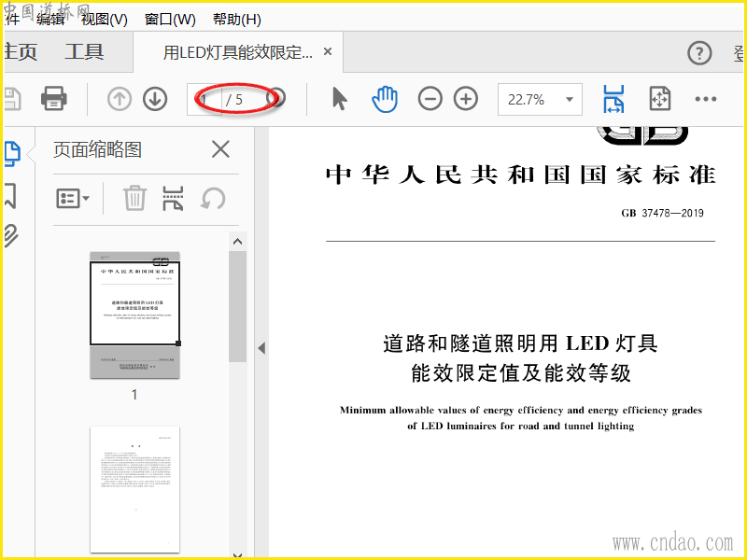Open the attachments paperclip sidebar icon
The width and height of the screenshot is (747, 560).
[x=10, y=235]
